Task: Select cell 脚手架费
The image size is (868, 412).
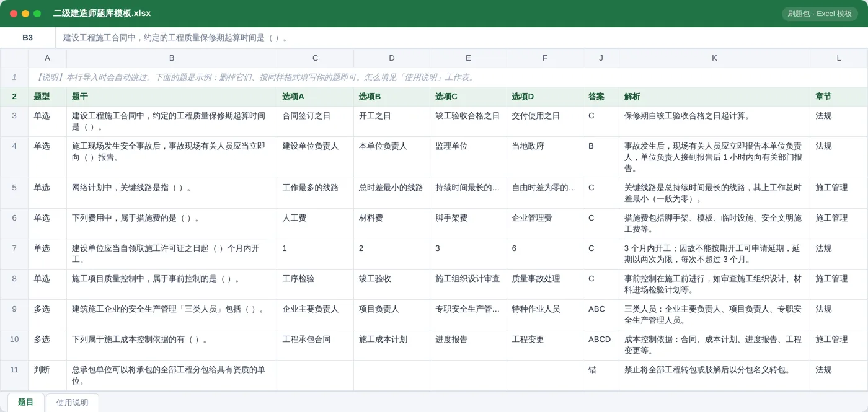Action: coord(468,224)
